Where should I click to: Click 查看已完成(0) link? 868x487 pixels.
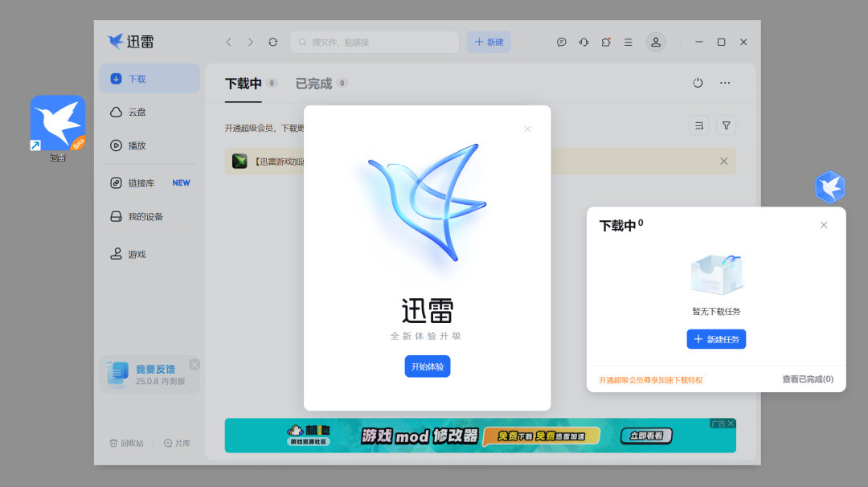pos(808,379)
